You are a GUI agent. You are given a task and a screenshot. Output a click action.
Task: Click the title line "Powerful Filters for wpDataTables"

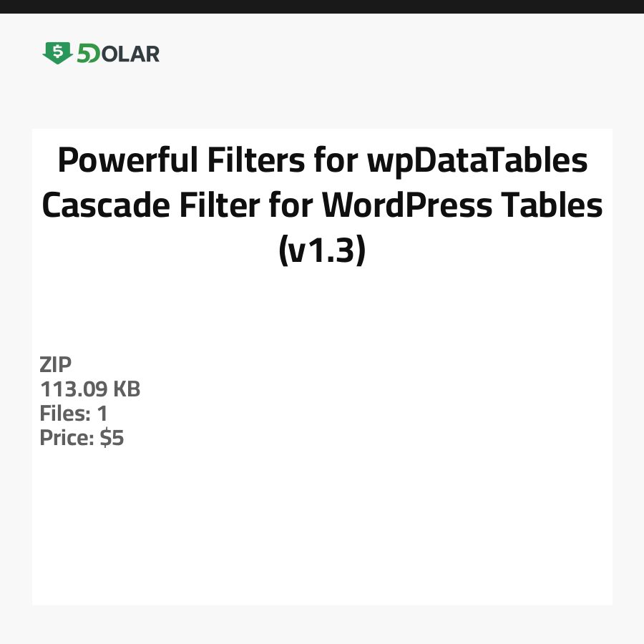322,160
